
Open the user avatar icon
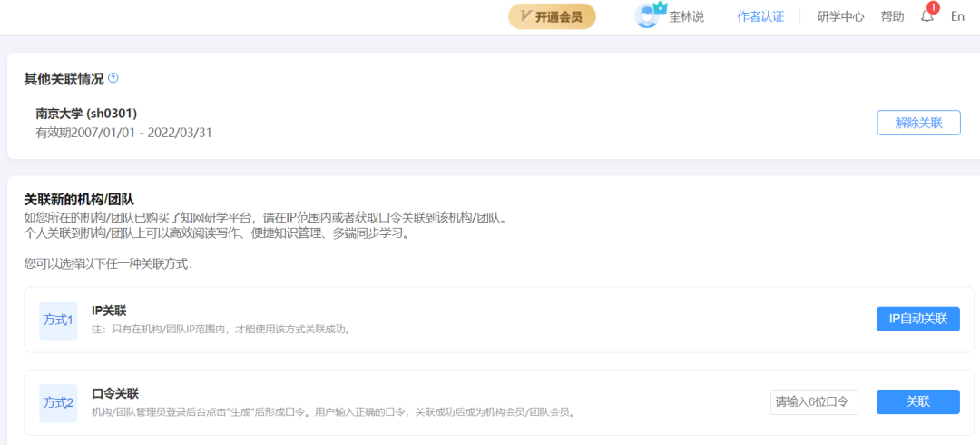pyautogui.click(x=648, y=16)
